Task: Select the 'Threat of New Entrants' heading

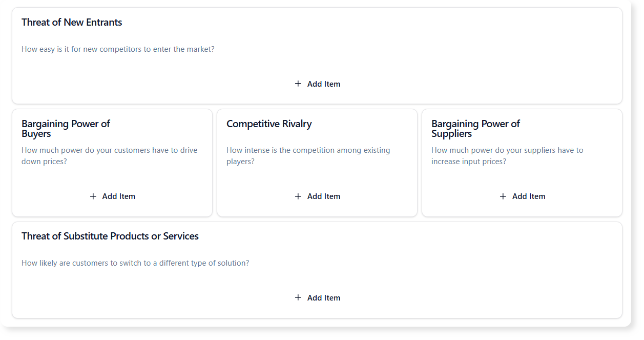Action: click(x=72, y=23)
